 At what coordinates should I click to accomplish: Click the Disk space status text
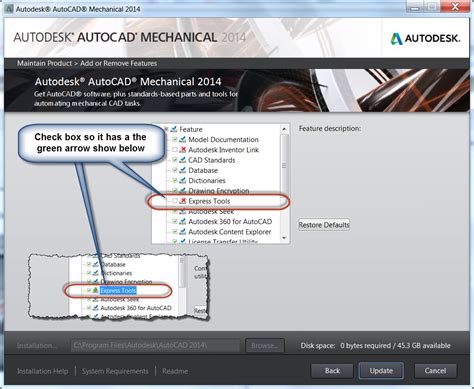coord(375,346)
